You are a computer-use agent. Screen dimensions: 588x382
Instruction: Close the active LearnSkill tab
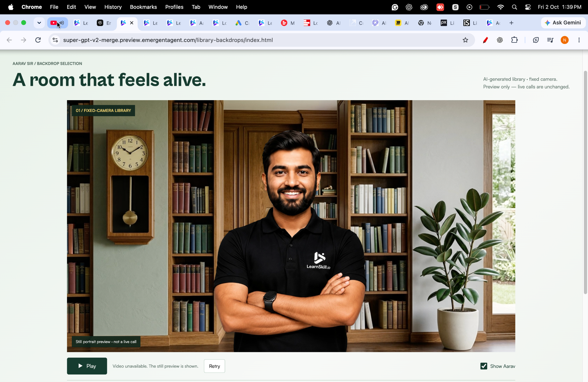tap(132, 23)
